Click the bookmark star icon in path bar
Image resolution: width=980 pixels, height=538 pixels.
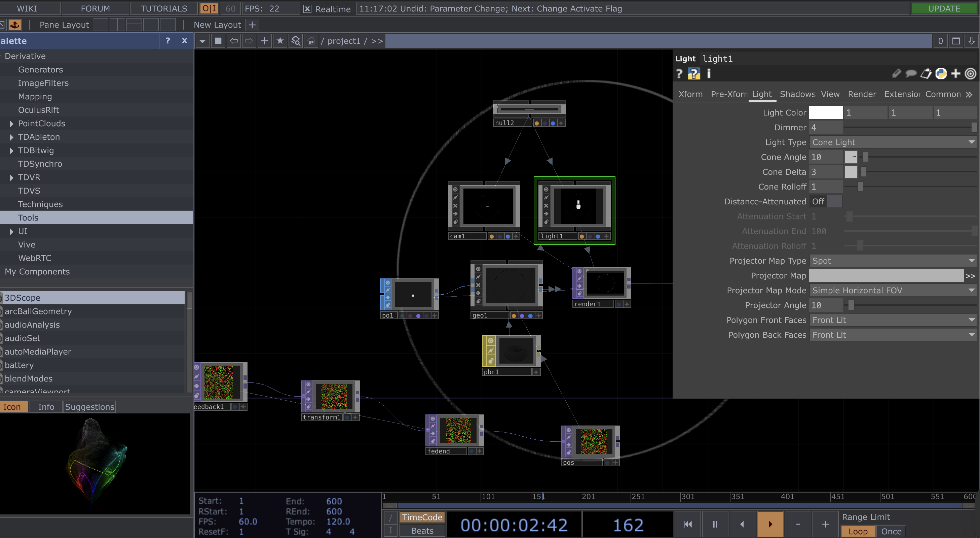tap(280, 41)
